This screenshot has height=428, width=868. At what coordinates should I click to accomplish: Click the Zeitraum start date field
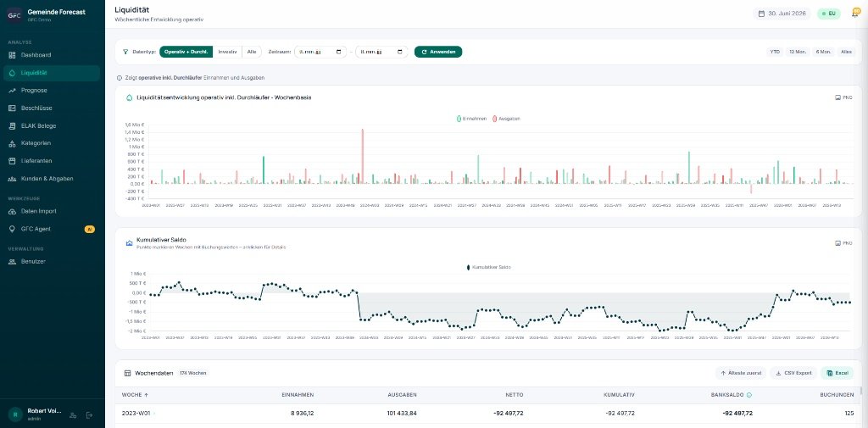[320, 52]
